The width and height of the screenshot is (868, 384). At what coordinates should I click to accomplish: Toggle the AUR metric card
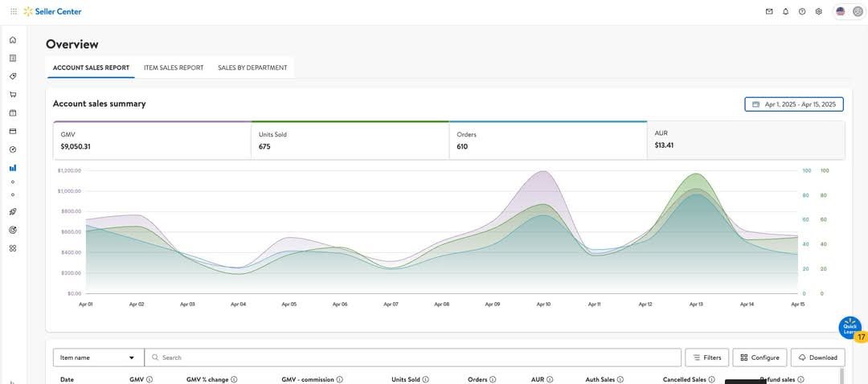(746, 141)
